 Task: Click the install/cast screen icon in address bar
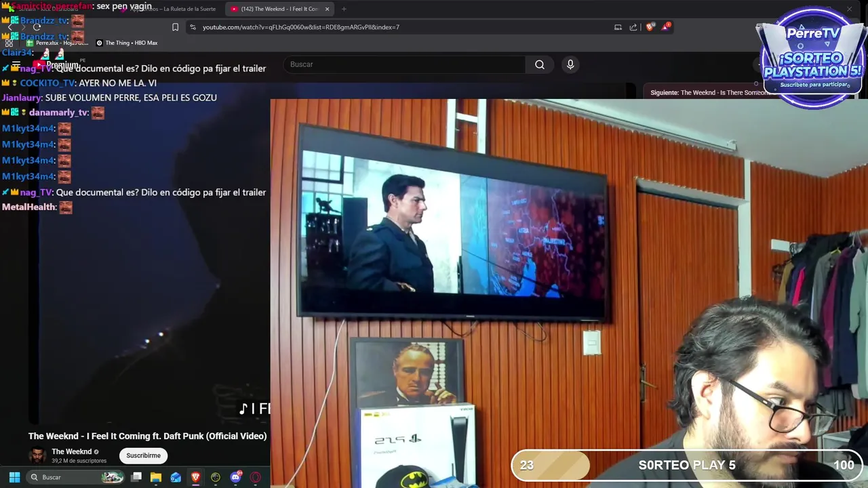coord(618,27)
